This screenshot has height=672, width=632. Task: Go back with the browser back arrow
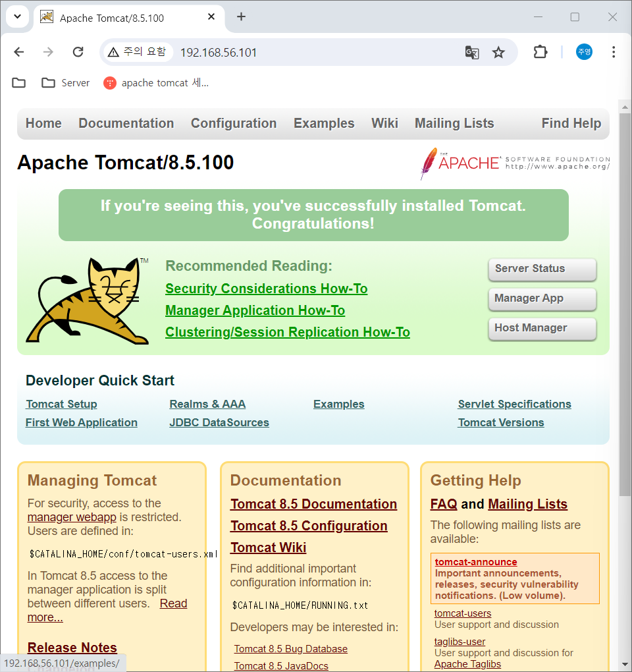tap(19, 52)
